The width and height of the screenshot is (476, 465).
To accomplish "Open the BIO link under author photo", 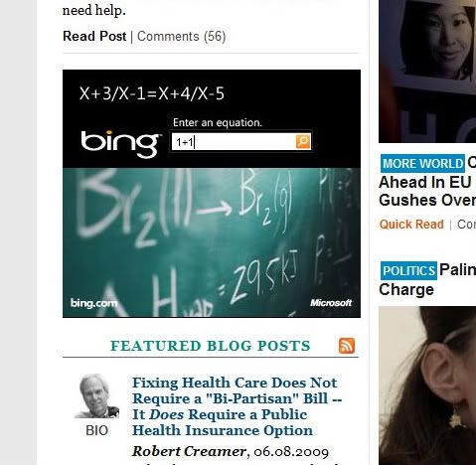I will click(96, 430).
